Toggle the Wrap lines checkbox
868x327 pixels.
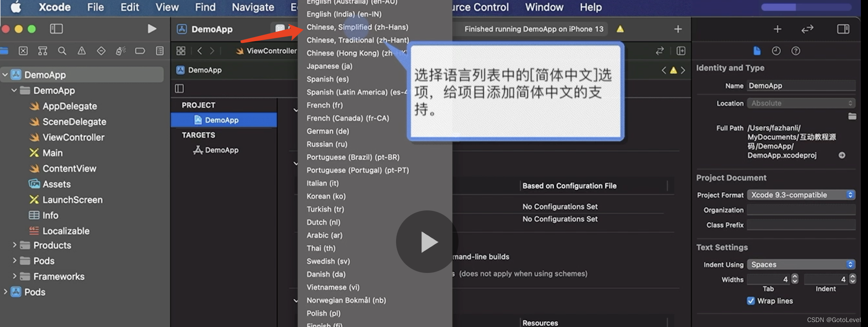point(751,301)
